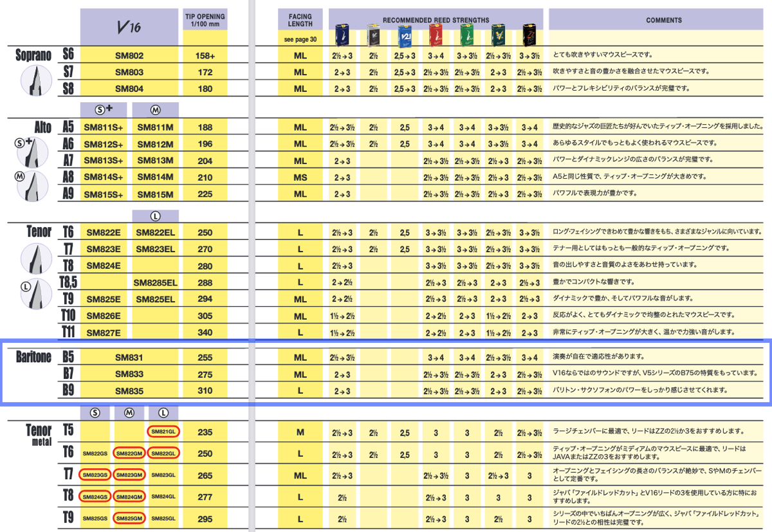Click the 158+ tip opening value

[x=205, y=56]
